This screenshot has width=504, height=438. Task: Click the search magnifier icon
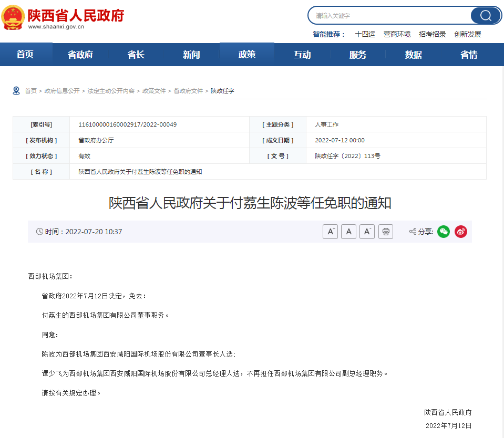point(485,15)
